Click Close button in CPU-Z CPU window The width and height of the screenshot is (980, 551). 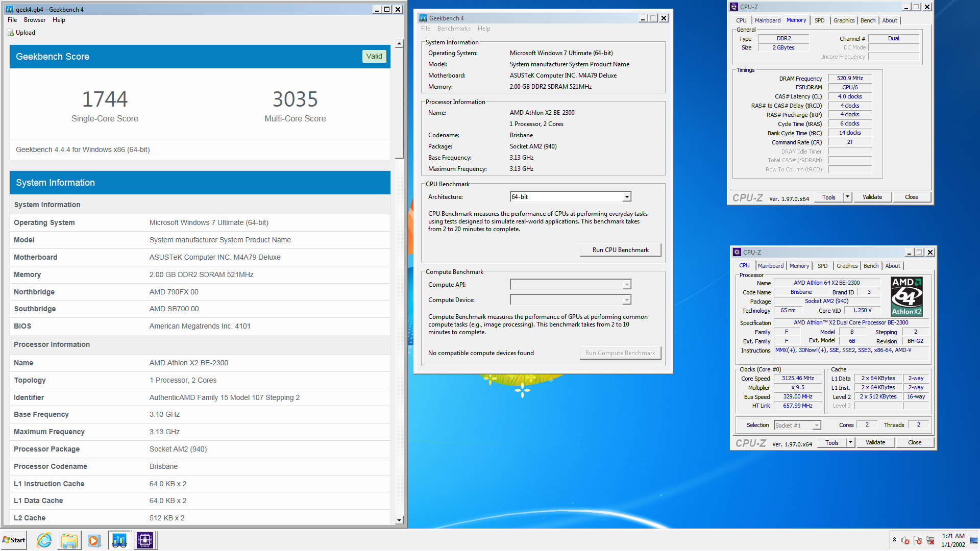click(x=915, y=442)
